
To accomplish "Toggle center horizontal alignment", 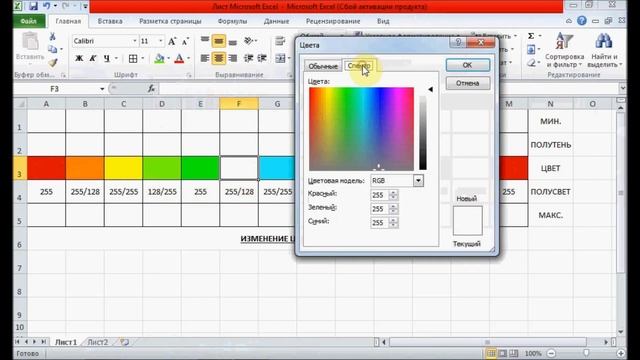I will point(219,58).
